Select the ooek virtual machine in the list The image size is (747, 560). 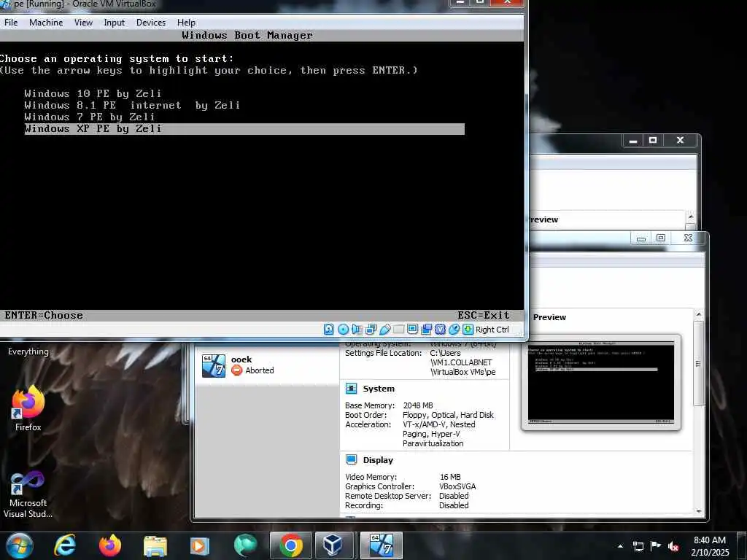tap(267, 365)
